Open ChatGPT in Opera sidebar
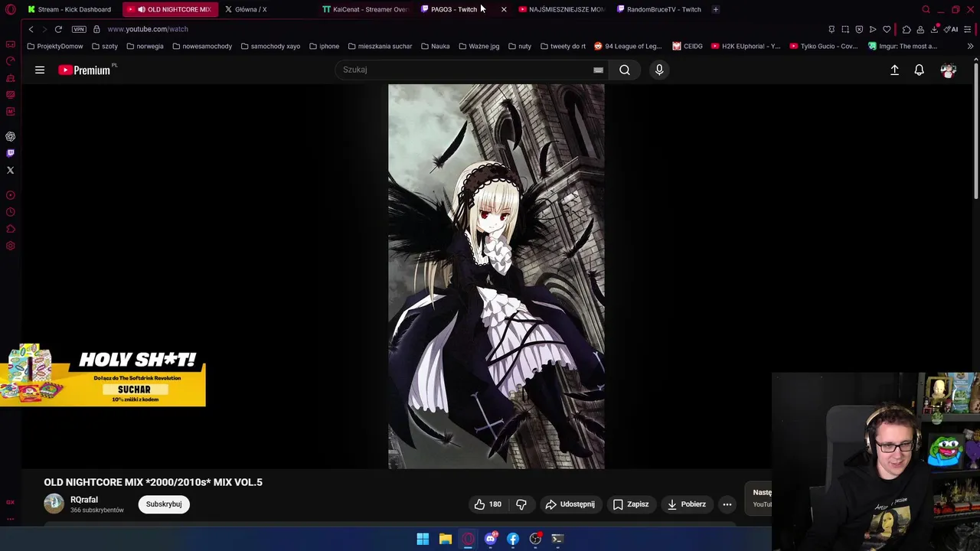The width and height of the screenshot is (980, 551). 10,136
